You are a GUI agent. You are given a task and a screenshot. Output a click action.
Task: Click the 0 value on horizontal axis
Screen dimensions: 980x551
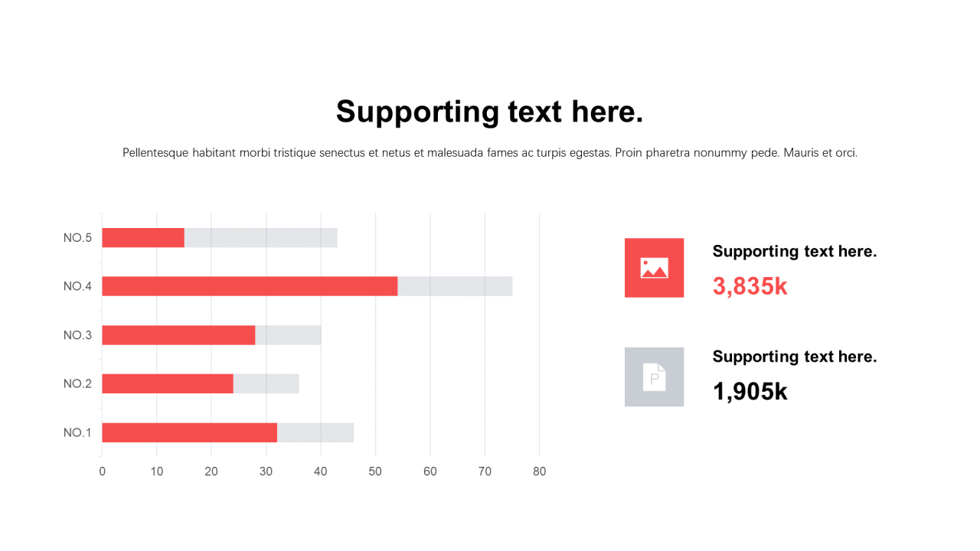pyautogui.click(x=103, y=471)
